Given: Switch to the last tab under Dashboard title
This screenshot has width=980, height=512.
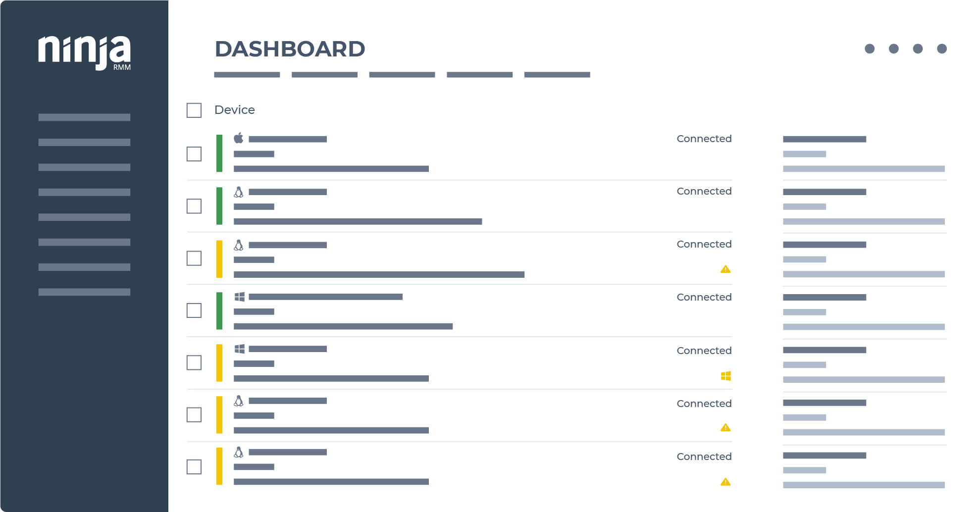Looking at the screenshot, I should (557, 75).
